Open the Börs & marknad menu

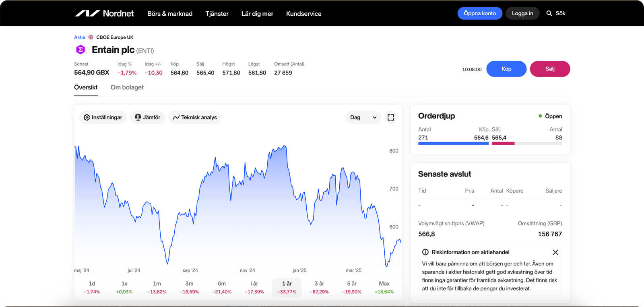pos(170,14)
